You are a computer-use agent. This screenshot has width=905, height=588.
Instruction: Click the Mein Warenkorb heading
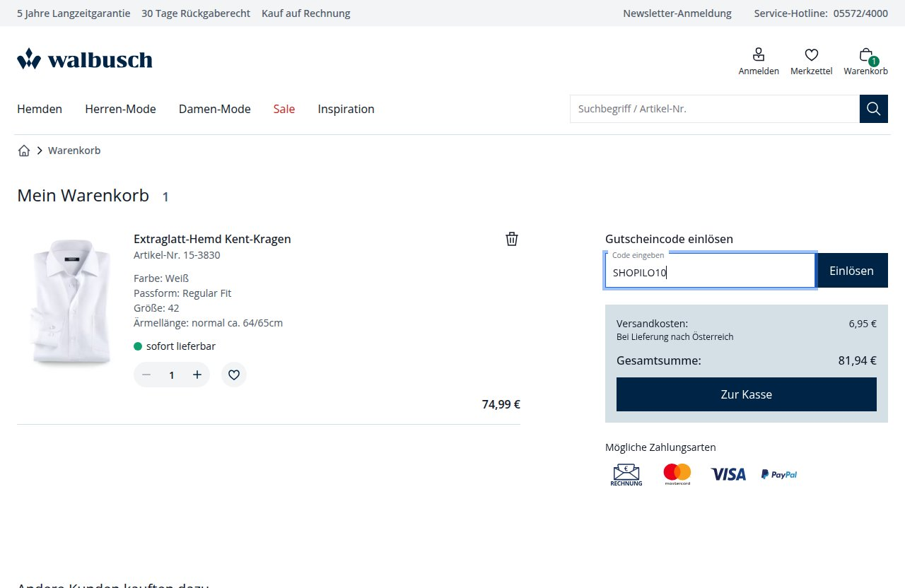83,196
